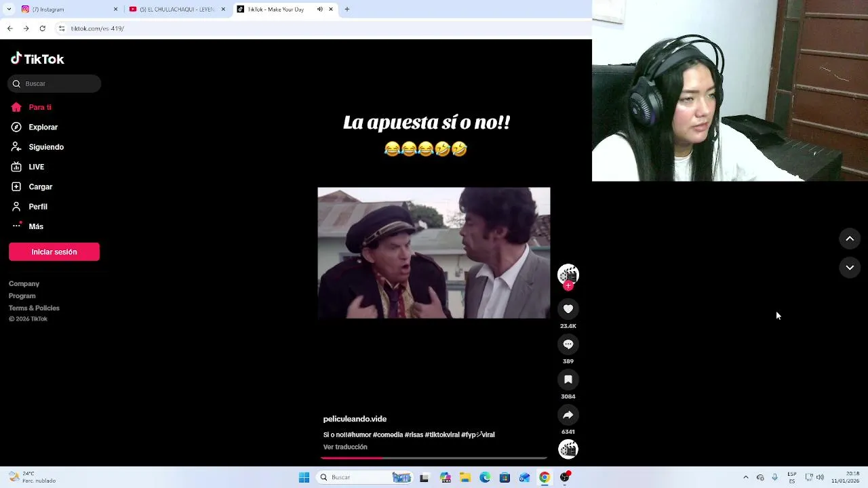868x488 pixels.
Task: Open the 24°C weather widget
Action: tap(31, 477)
